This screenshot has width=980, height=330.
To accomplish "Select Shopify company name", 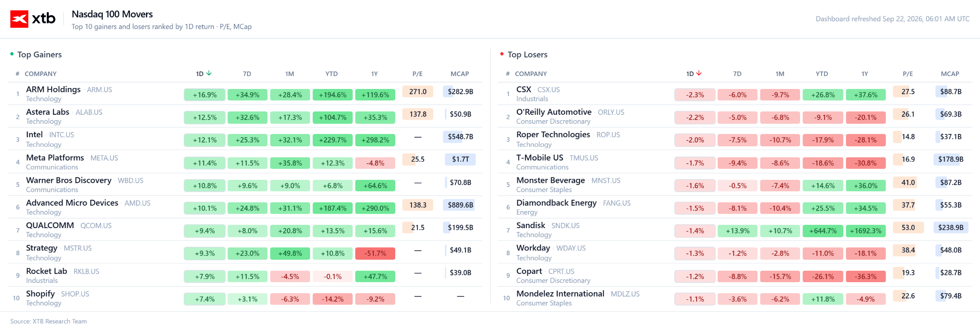I will [40, 294].
